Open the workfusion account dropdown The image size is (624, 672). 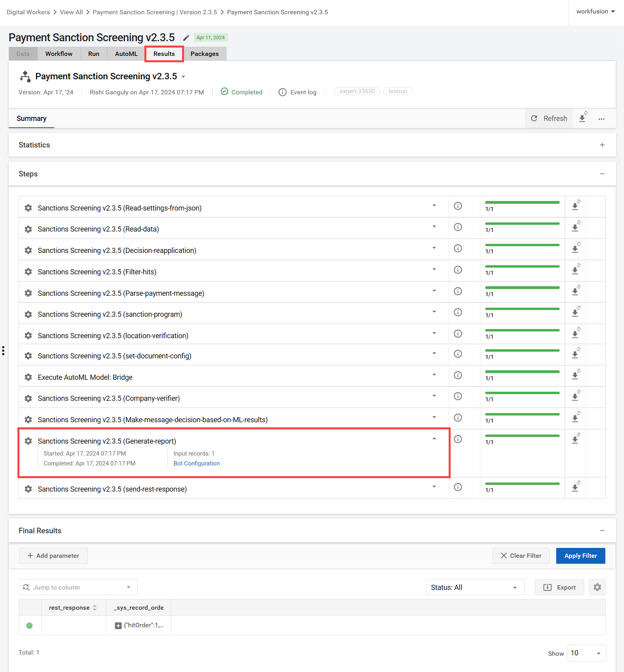595,11
